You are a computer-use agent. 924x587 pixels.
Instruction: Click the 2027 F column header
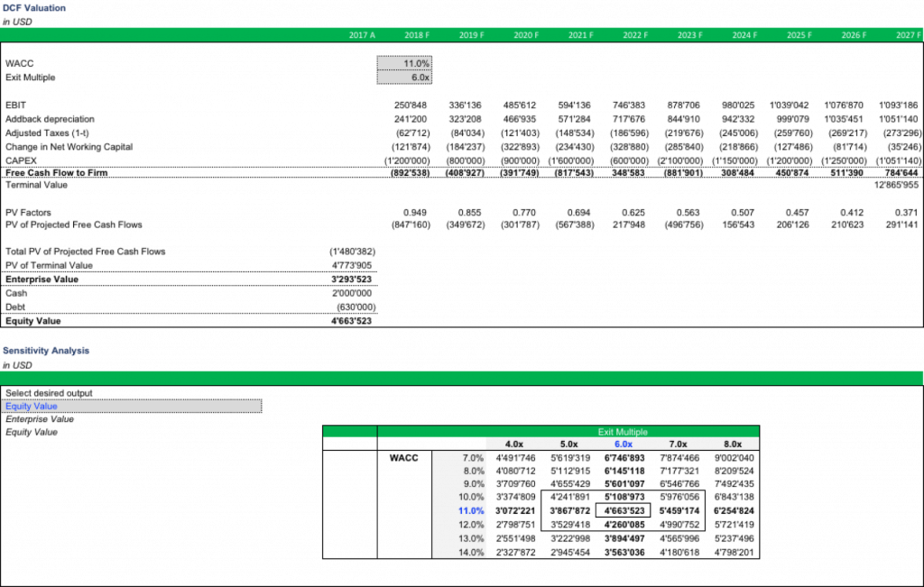(x=908, y=35)
